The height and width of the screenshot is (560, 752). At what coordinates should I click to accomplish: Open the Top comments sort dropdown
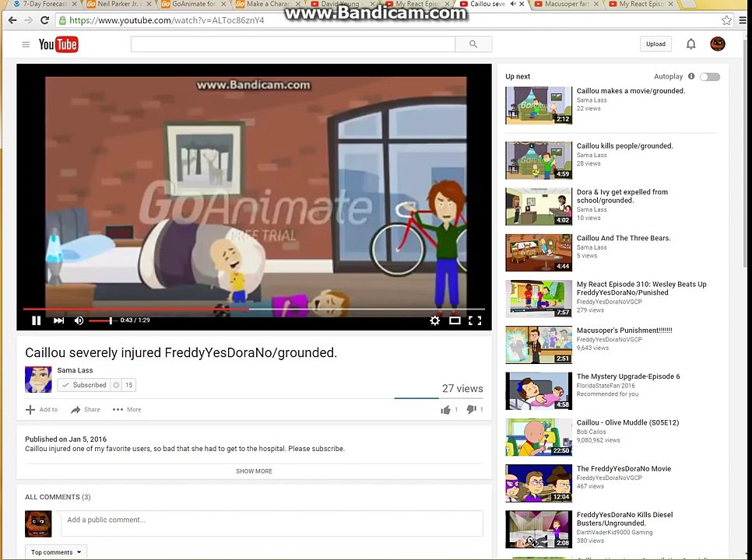pos(56,552)
